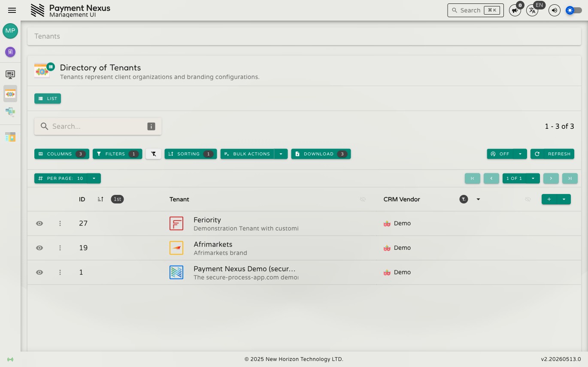Open the dashboard monitor icon in sidebar
The image size is (588, 367).
[x=10, y=75]
